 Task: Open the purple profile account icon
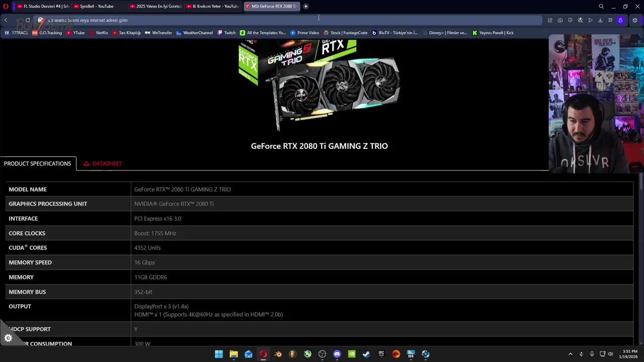620,20
